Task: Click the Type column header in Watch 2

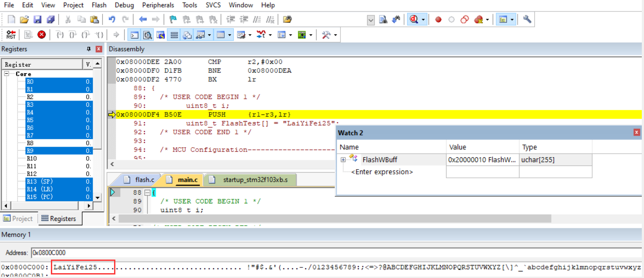Action: (555, 147)
